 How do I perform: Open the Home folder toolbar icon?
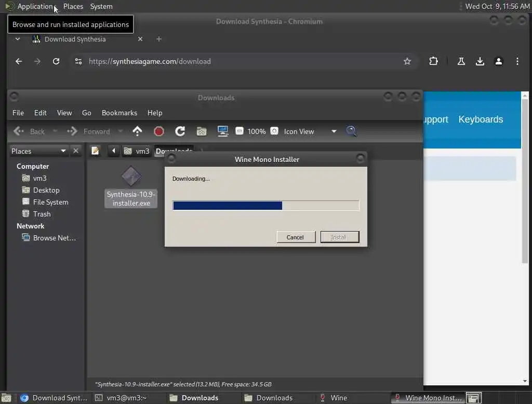click(x=202, y=131)
